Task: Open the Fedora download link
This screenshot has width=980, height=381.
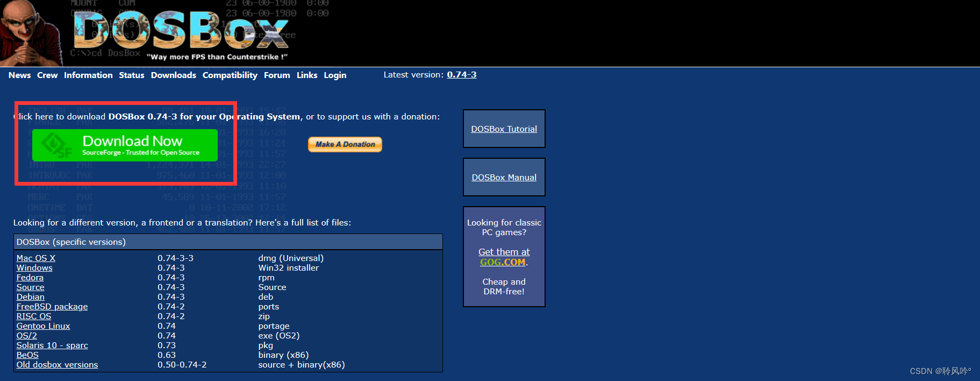Action: tap(30, 278)
